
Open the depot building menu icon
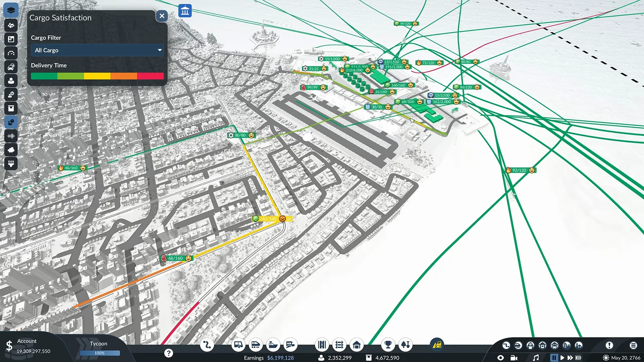357,345
